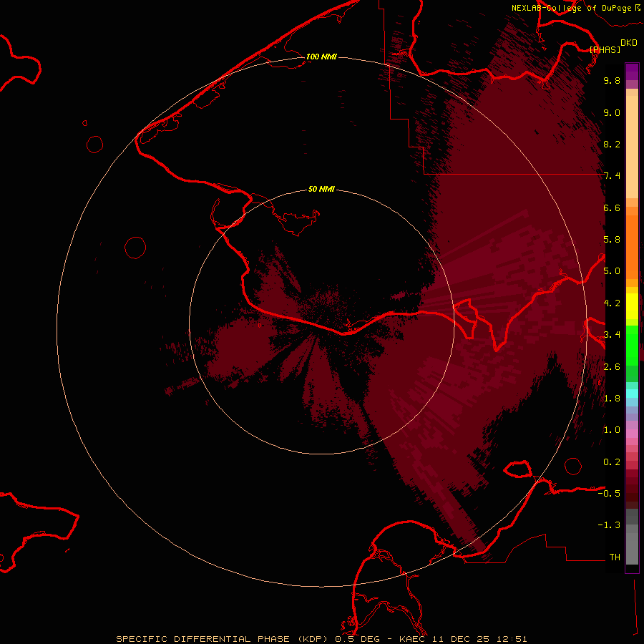Select the 5.0 value on the scale

612,271
